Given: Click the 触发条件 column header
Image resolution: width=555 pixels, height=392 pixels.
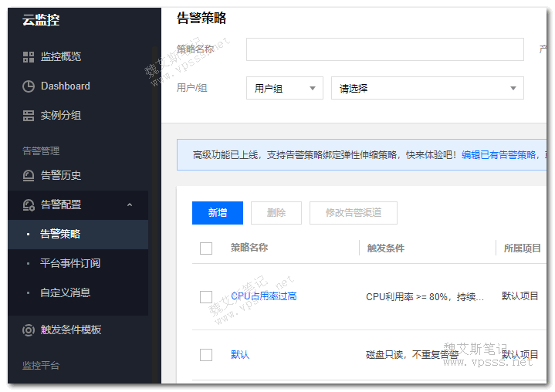Looking at the screenshot, I should 385,248.
